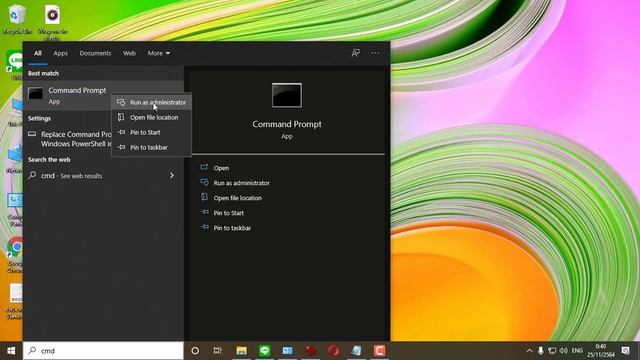Open the Windows Start button
640x360 pixels.
(x=11, y=351)
